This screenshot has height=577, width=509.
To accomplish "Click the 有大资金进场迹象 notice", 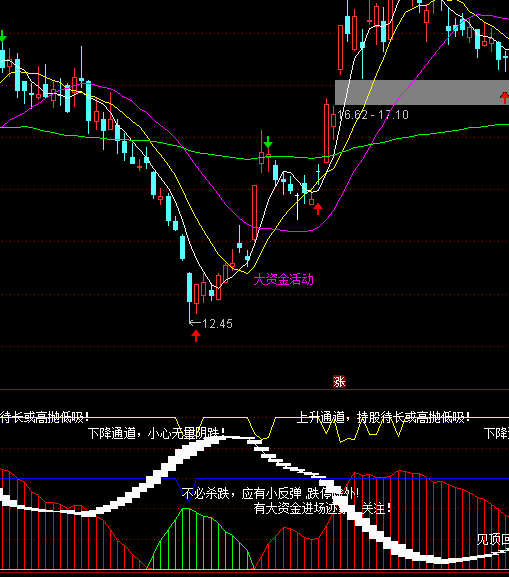I will tap(300, 509).
